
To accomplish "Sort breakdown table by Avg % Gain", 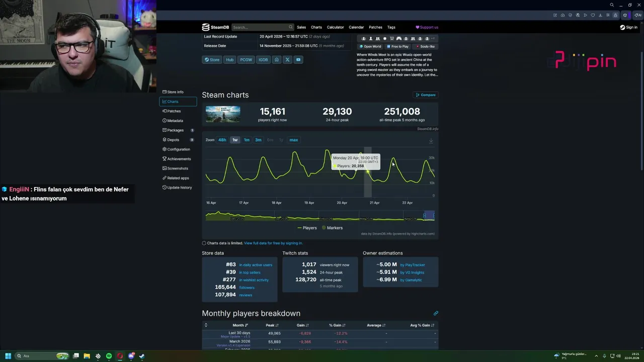I will click(423, 325).
